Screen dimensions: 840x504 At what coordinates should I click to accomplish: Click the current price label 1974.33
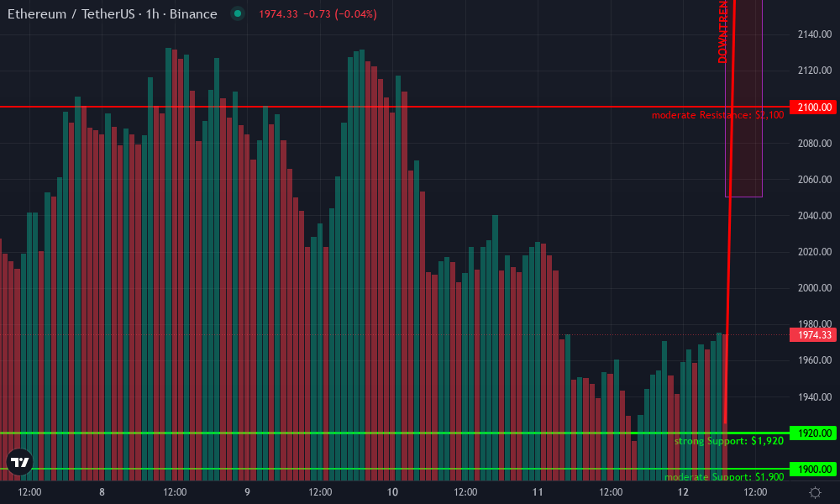pyautogui.click(x=811, y=334)
